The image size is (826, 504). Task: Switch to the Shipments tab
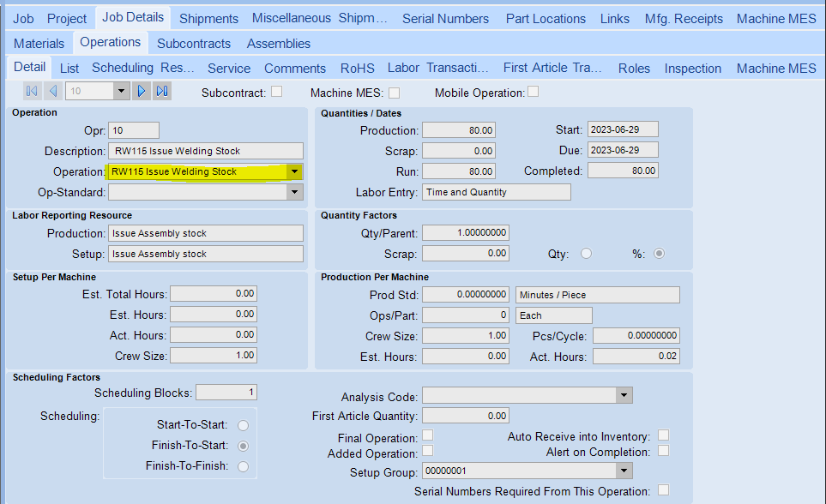coord(209,18)
